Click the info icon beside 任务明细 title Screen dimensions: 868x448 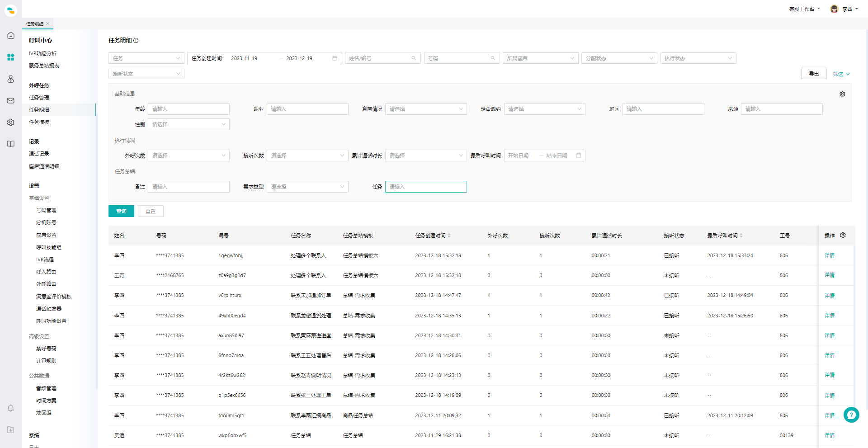click(x=136, y=40)
